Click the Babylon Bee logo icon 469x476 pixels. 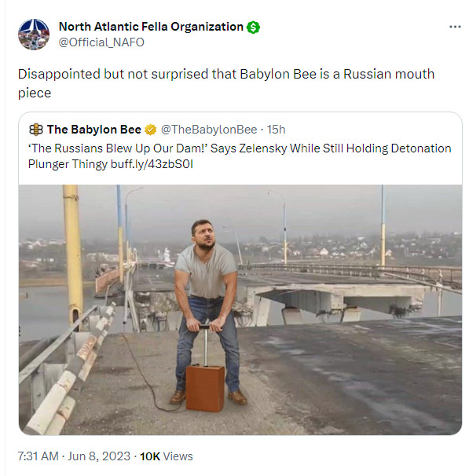coord(36,130)
